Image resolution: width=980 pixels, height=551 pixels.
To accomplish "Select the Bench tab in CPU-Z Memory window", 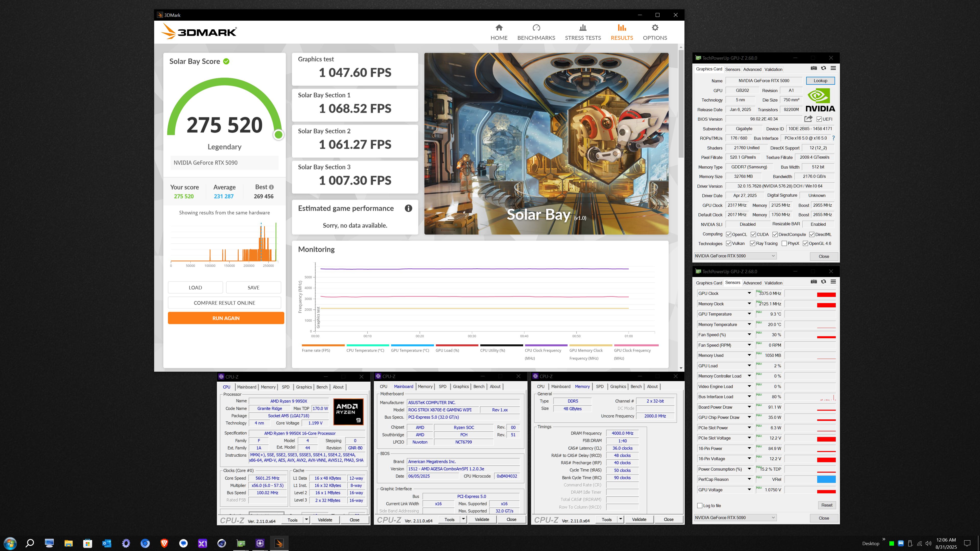I will click(x=636, y=386).
